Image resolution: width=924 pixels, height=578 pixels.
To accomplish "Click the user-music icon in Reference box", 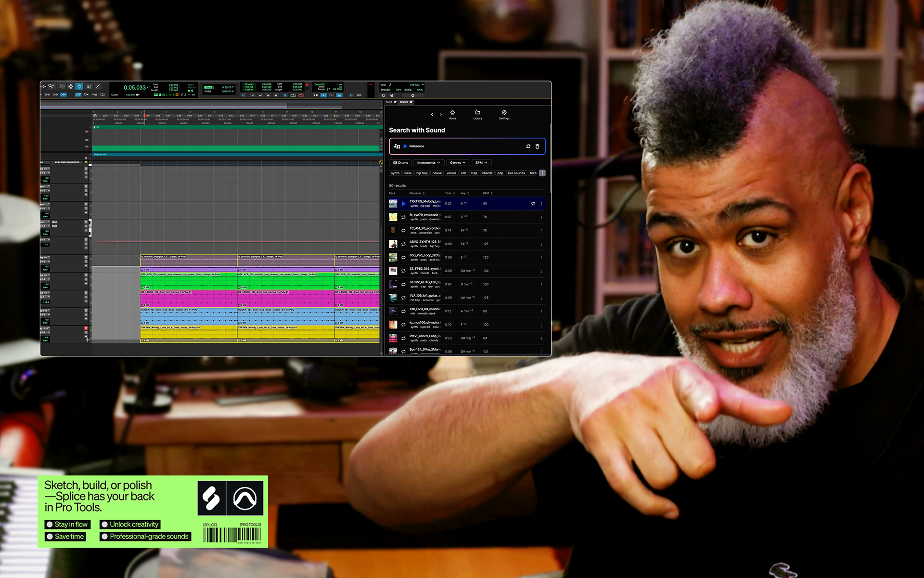I will pos(397,146).
